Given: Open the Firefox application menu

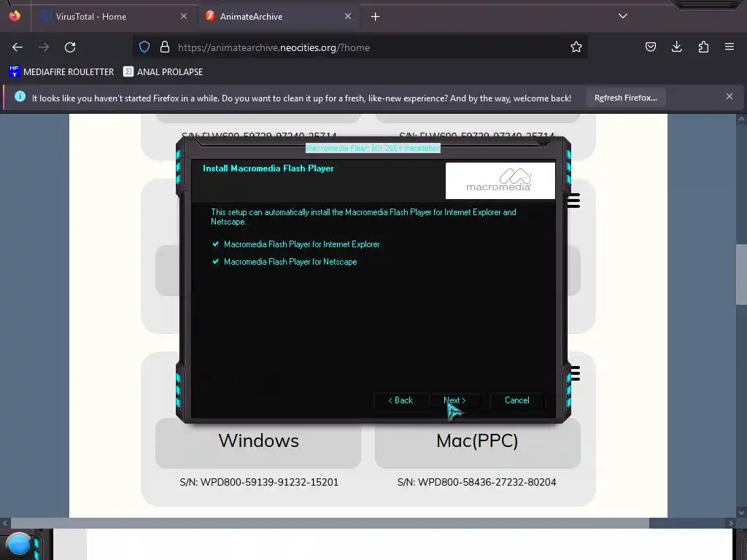Looking at the screenshot, I should pos(729,47).
